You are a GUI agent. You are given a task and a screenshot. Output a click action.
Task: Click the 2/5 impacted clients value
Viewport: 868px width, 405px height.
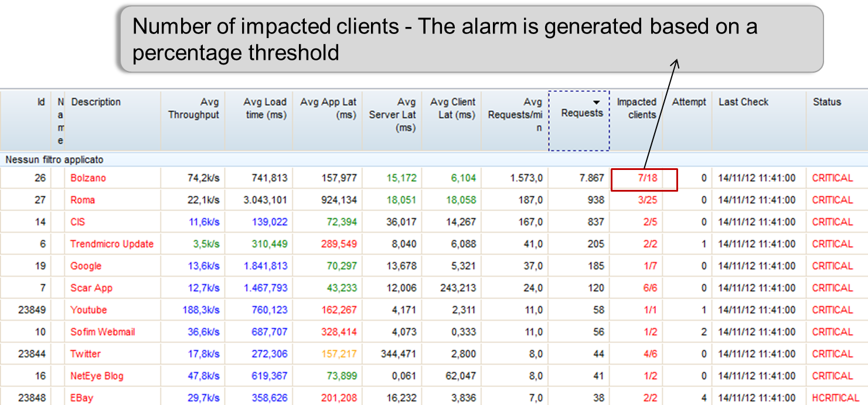[650, 222]
